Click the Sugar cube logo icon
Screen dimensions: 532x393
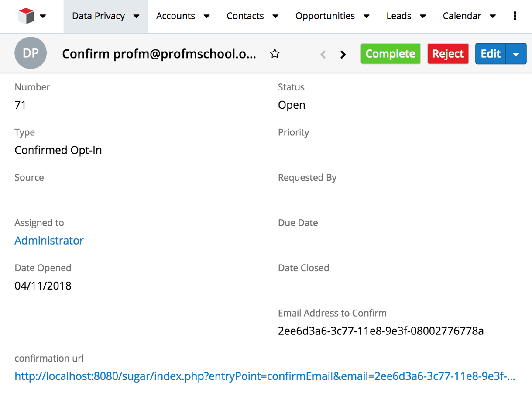tap(26, 16)
